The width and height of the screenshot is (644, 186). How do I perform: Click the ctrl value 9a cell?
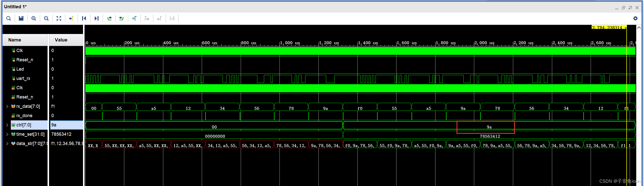pos(66,125)
